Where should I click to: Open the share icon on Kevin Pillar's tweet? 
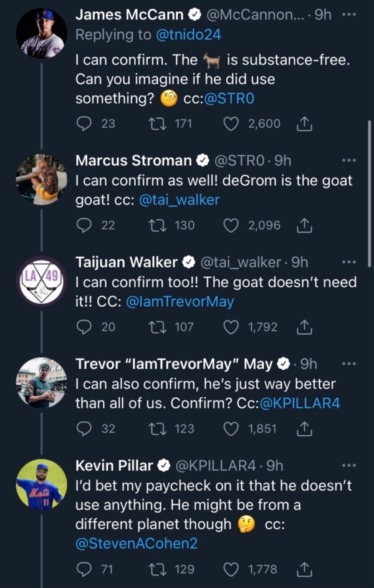click(305, 569)
